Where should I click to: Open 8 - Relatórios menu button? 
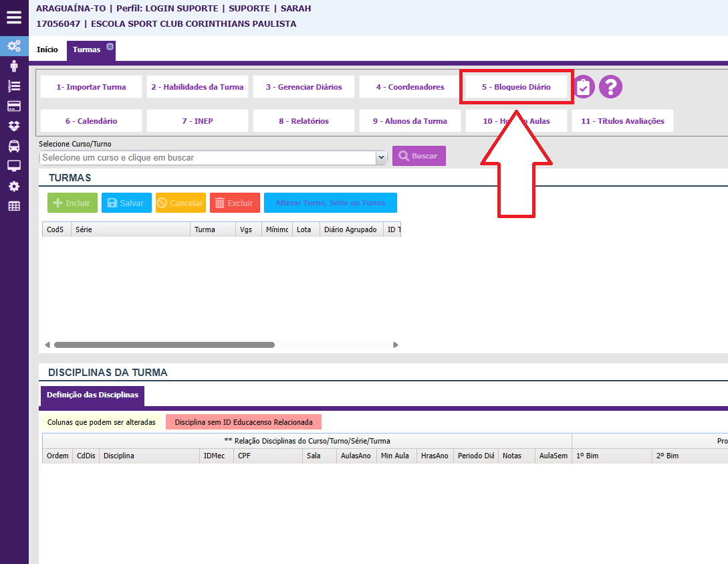tap(304, 121)
